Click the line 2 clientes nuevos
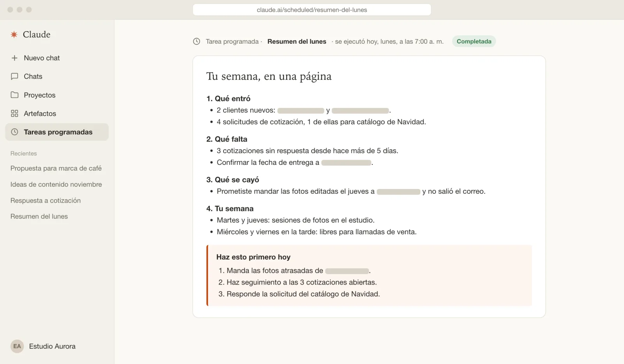Viewport: 624px width, 364px height. [304, 110]
